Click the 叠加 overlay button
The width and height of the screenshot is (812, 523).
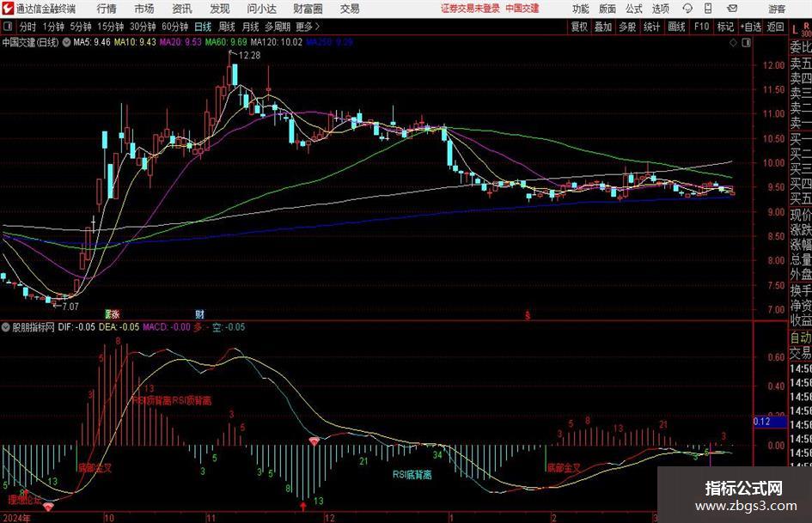(x=603, y=27)
